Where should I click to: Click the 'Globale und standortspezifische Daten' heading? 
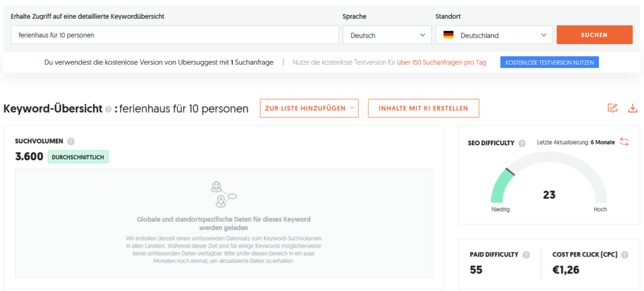click(x=224, y=223)
